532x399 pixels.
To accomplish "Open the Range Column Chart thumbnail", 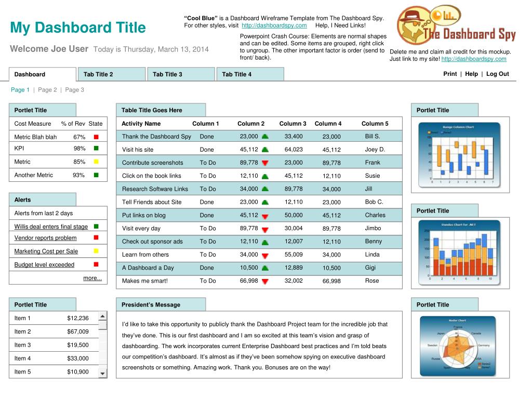I will [x=459, y=155].
